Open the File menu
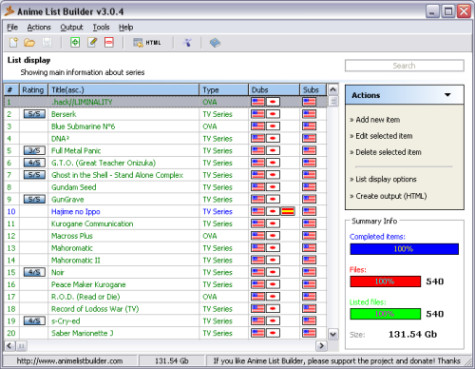The width and height of the screenshot is (475, 369). click(x=12, y=27)
